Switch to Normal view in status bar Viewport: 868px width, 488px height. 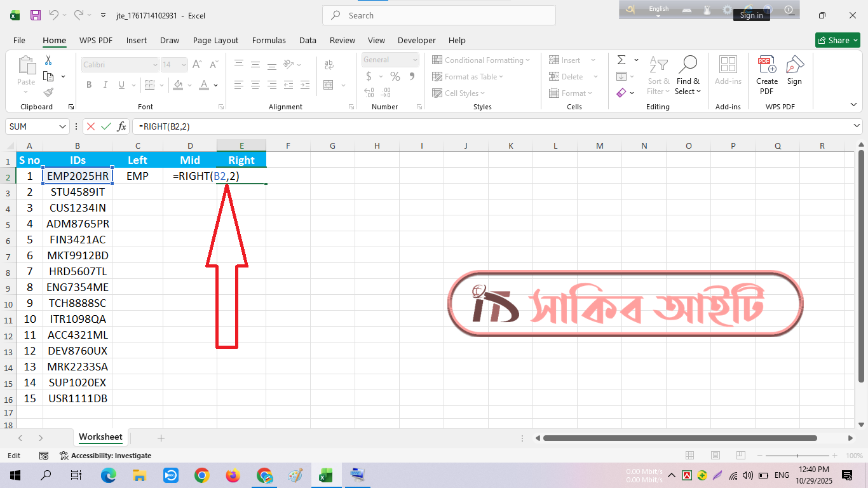click(x=689, y=456)
